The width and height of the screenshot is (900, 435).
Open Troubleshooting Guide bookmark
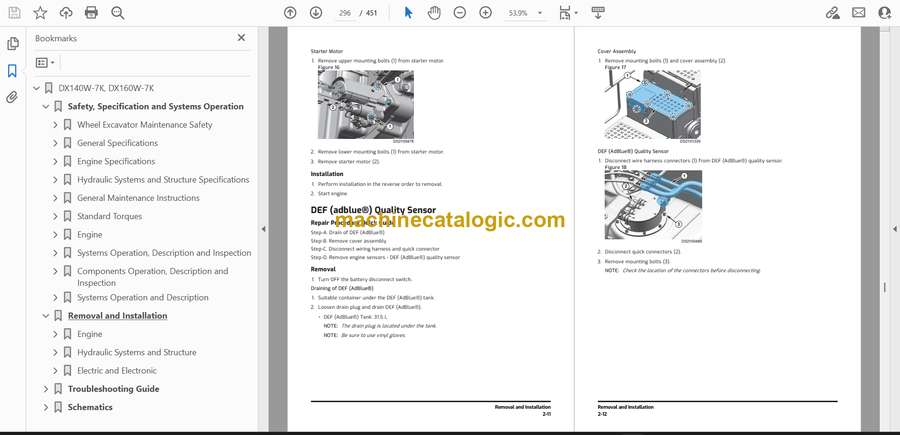tap(114, 389)
